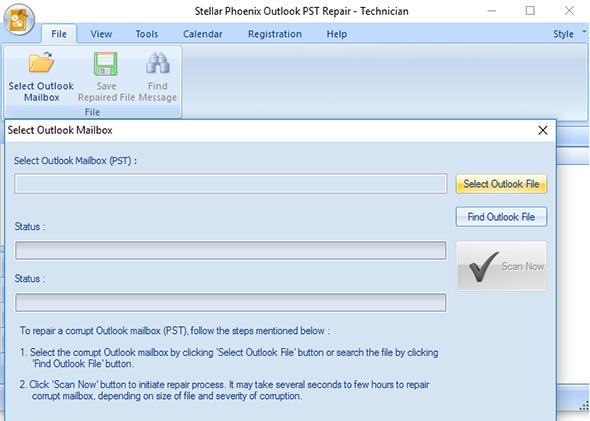Click the 'To repair a corrupt Outlook mailbox' heading
This screenshot has height=421, width=590.
tap(175, 331)
